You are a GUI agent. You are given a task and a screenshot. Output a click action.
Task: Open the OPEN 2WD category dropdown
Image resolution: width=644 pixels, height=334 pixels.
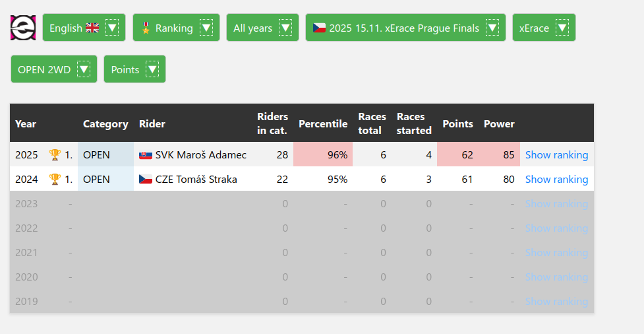pos(84,69)
